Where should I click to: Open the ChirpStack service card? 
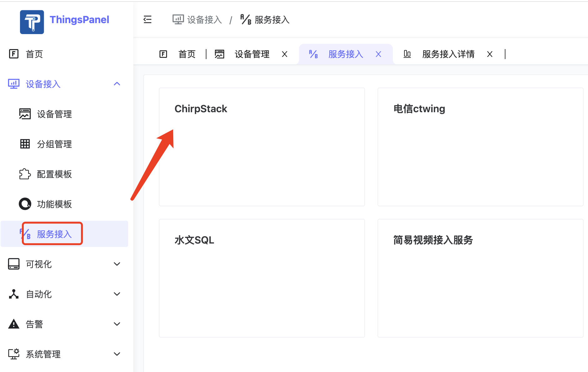[261, 147]
